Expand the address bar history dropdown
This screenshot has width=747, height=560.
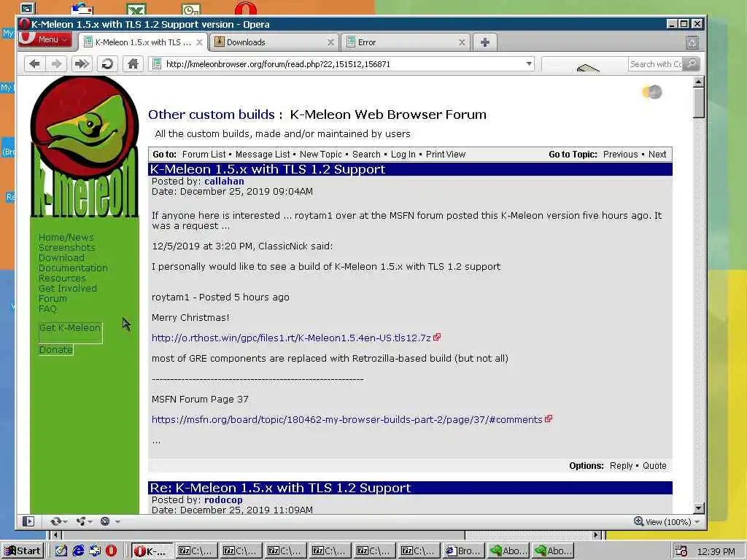click(529, 64)
